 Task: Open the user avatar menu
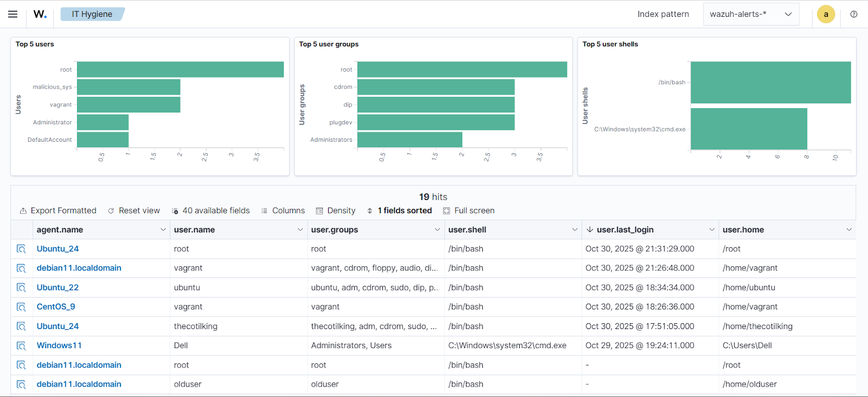click(826, 14)
